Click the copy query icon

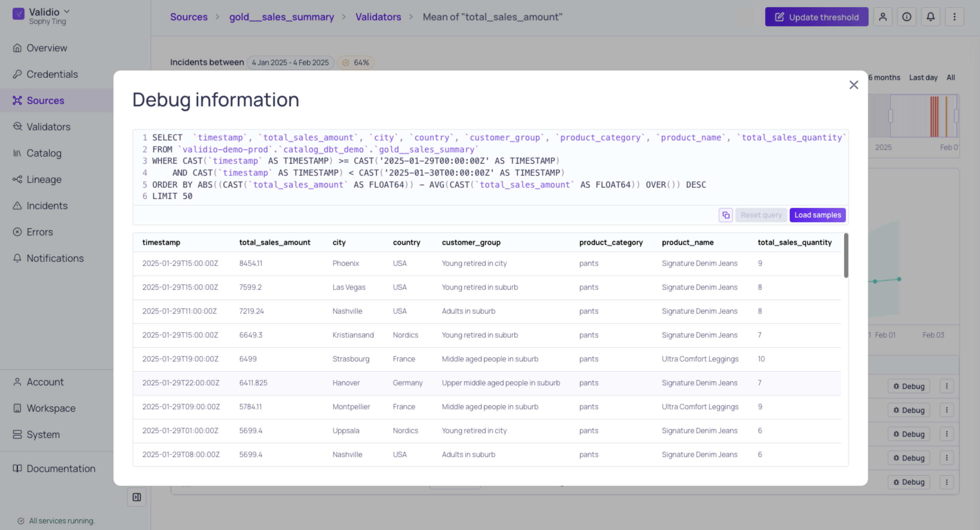(726, 215)
